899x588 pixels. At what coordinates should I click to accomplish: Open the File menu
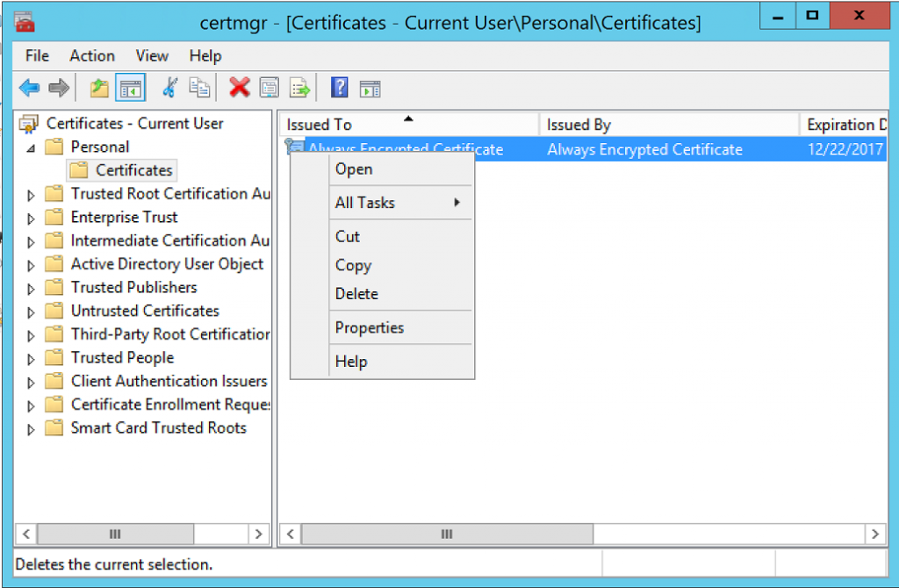tap(37, 55)
